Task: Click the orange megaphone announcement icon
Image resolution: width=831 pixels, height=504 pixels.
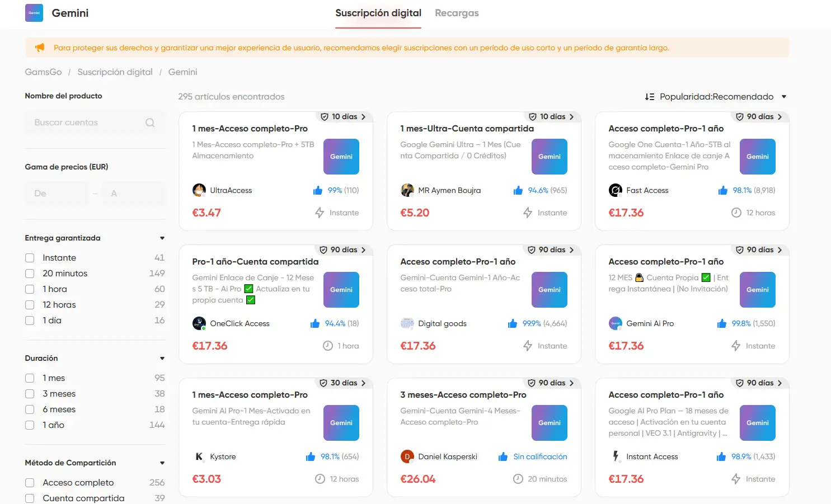Action: (x=40, y=48)
